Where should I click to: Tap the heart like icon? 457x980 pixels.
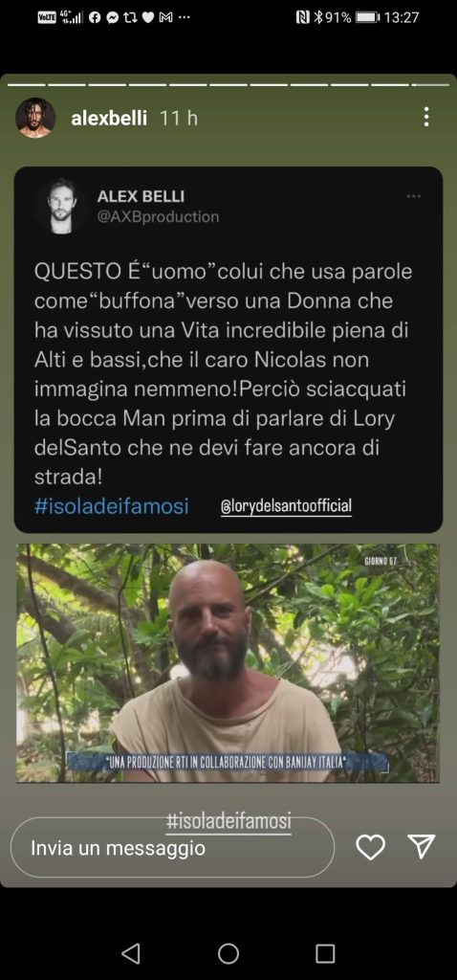pos(370,848)
